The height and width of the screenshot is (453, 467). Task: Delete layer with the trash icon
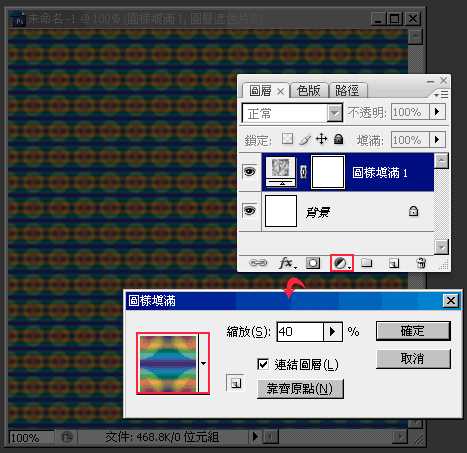tap(421, 263)
